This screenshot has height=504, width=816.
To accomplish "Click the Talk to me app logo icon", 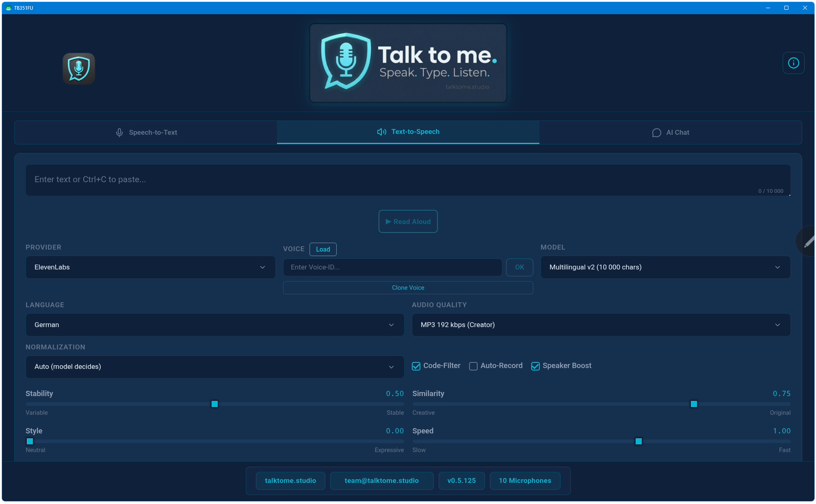I will coord(79,69).
